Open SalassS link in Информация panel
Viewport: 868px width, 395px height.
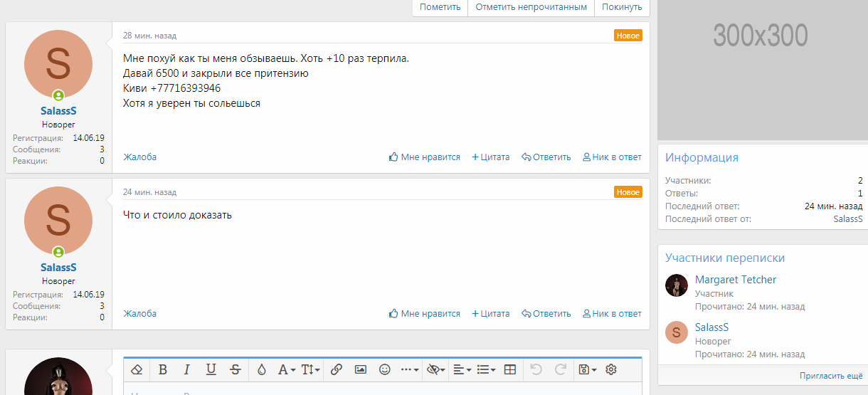point(848,219)
